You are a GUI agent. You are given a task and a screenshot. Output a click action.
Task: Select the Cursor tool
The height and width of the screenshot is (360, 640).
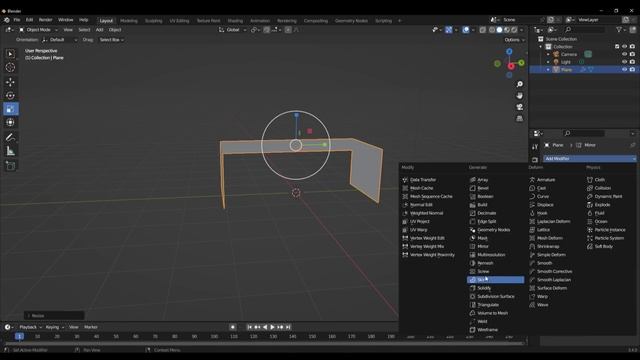[10, 67]
